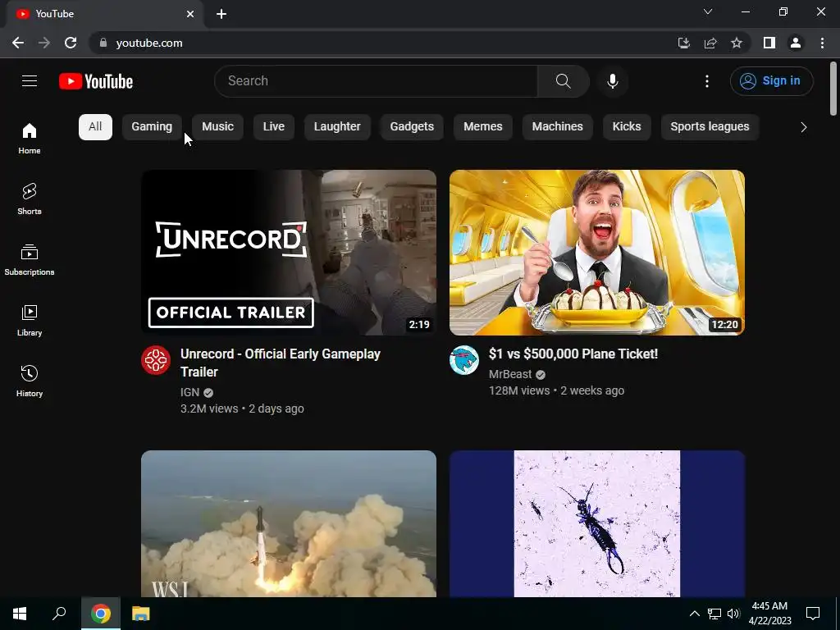Select the Music category chip
The width and height of the screenshot is (840, 630).
pyautogui.click(x=217, y=127)
